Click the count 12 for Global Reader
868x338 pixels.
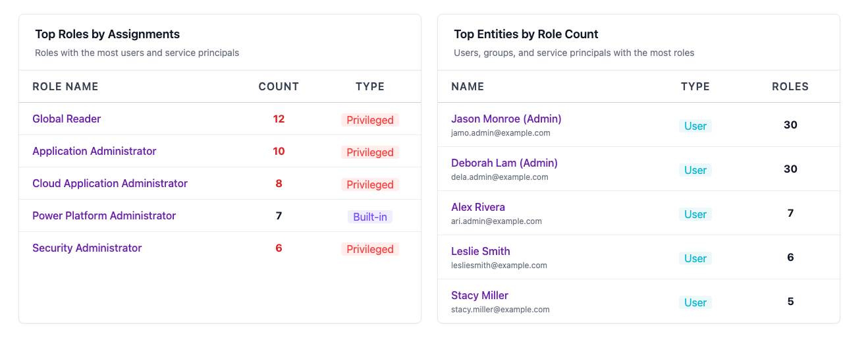click(x=279, y=119)
